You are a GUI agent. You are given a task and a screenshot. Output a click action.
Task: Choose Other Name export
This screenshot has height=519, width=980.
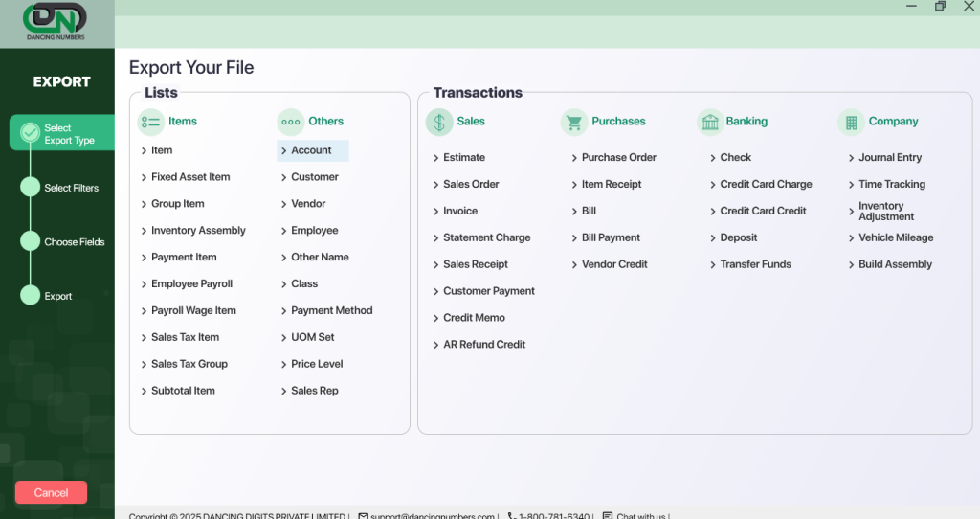tap(320, 257)
